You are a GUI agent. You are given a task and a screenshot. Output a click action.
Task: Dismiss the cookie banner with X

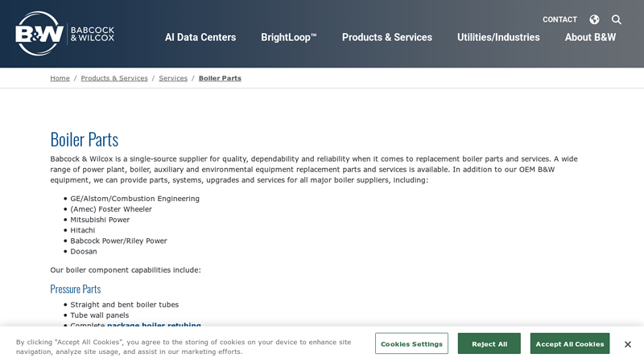pos(628,344)
